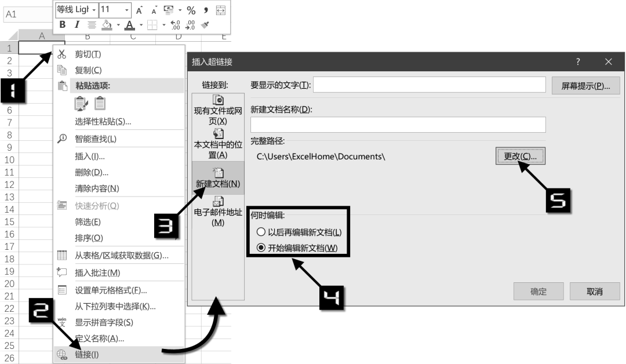Click the second paste option icon
626x364 pixels.
click(x=100, y=104)
